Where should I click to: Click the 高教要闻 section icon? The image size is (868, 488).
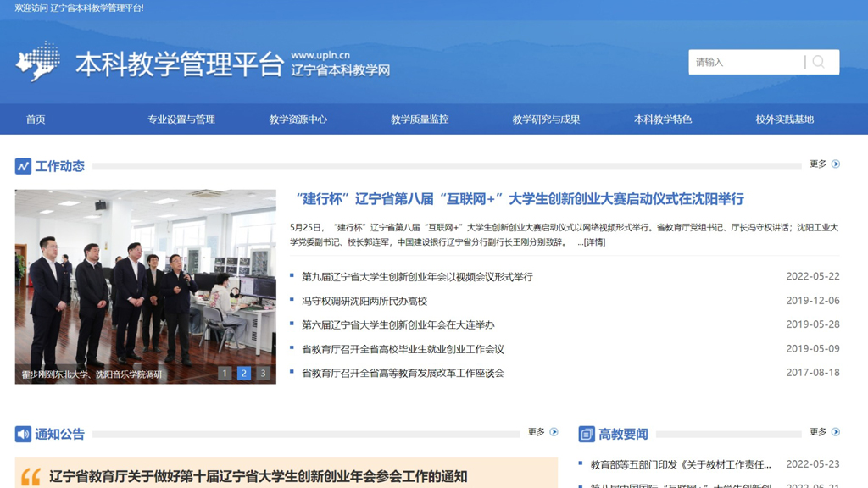[x=587, y=434]
